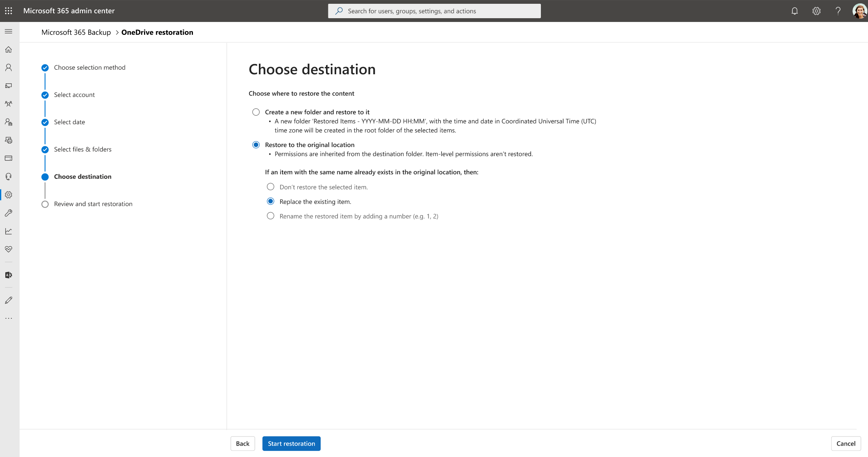The width and height of the screenshot is (868, 457).
Task: Go to Select date step
Action: [x=69, y=122]
